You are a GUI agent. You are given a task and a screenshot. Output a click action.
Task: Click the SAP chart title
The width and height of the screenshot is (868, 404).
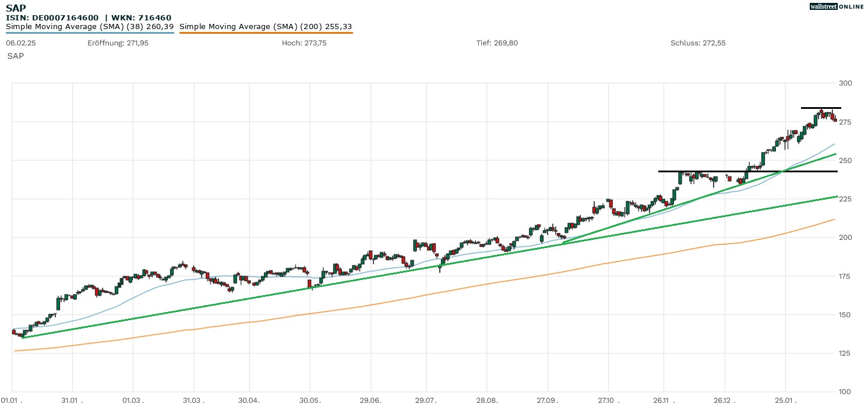click(x=15, y=8)
